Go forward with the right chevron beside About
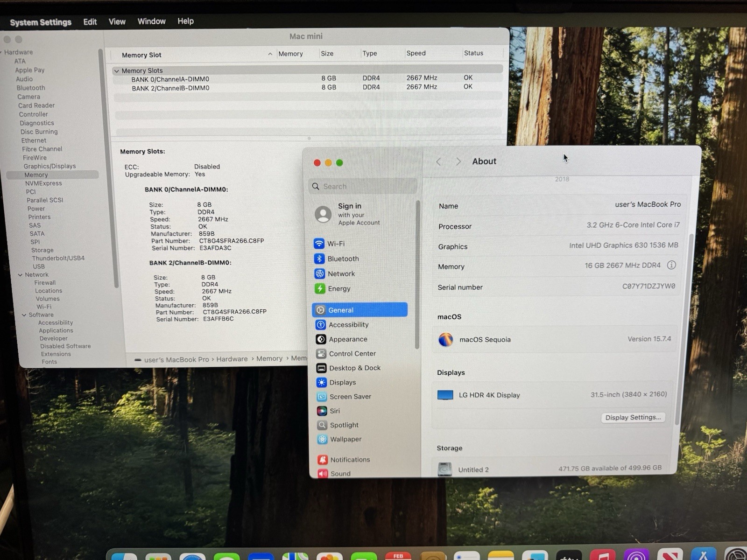Viewport: 747px width, 560px height. 458,161
